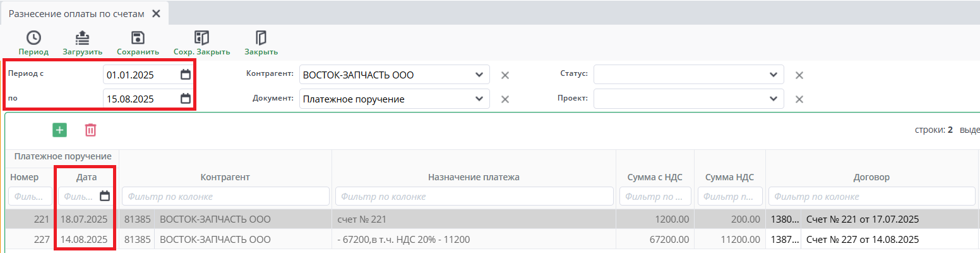Expand the Контрагент dropdown
This screenshot has width=980, height=253.
pyautogui.click(x=477, y=75)
